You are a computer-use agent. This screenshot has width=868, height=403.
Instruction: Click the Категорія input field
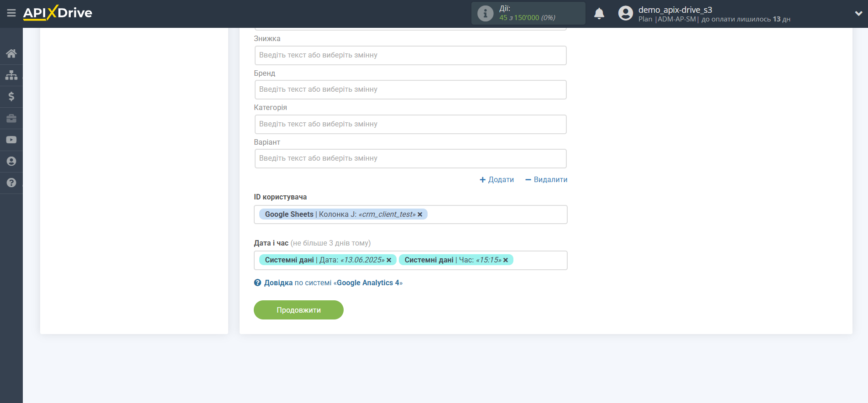411,124
